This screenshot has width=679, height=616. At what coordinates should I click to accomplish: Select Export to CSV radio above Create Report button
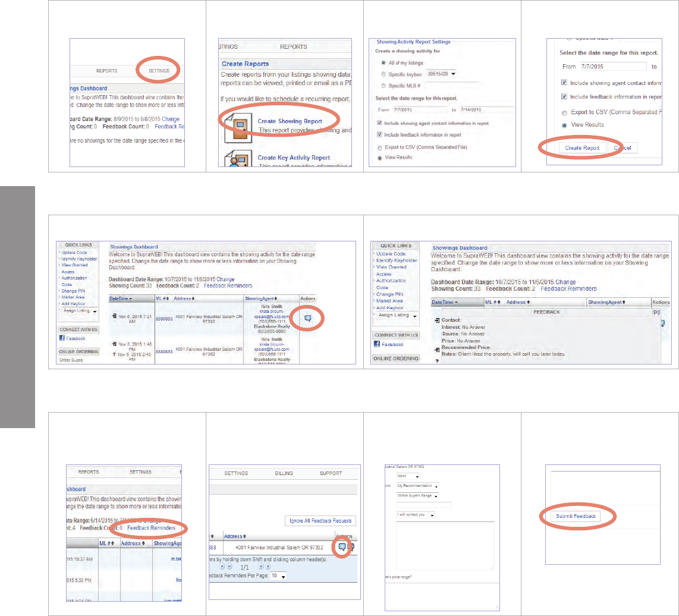point(564,112)
